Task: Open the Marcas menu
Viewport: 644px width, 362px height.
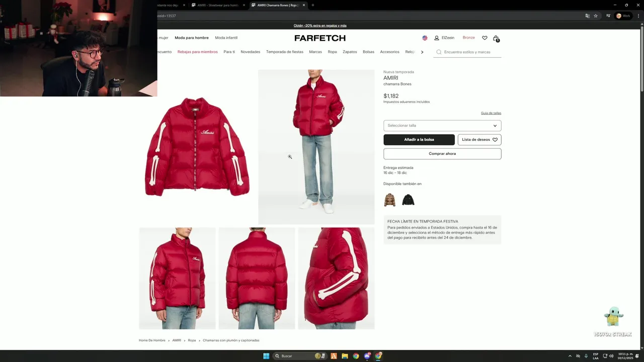Action: (315, 52)
